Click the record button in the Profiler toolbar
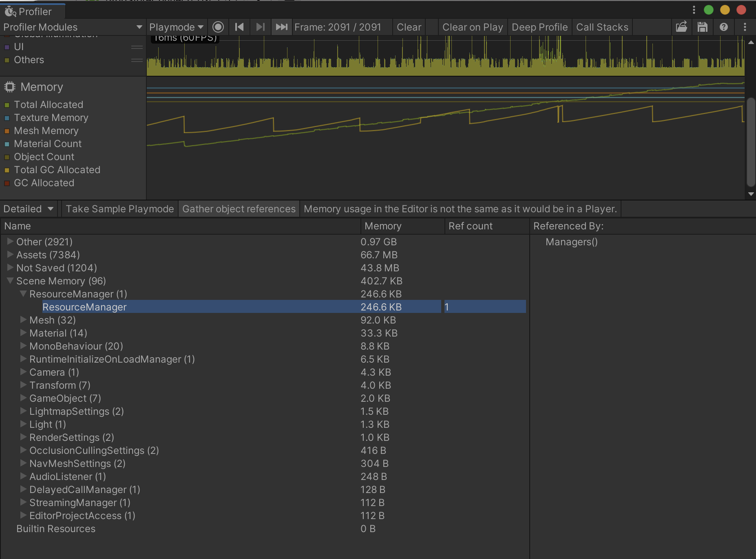This screenshot has width=756, height=559. pos(218,27)
